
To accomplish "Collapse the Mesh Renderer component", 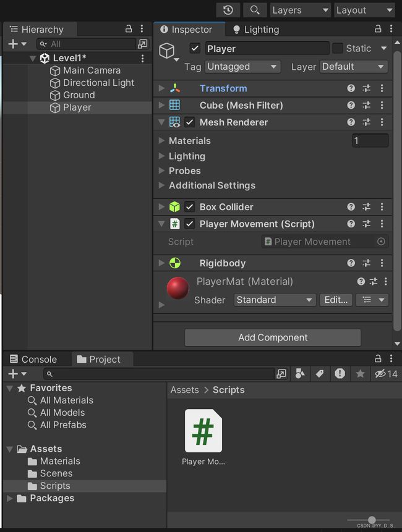I will (x=161, y=122).
